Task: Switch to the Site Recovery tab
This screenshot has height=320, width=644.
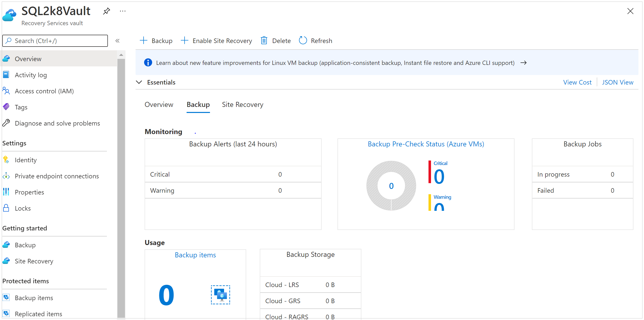Action: (243, 104)
